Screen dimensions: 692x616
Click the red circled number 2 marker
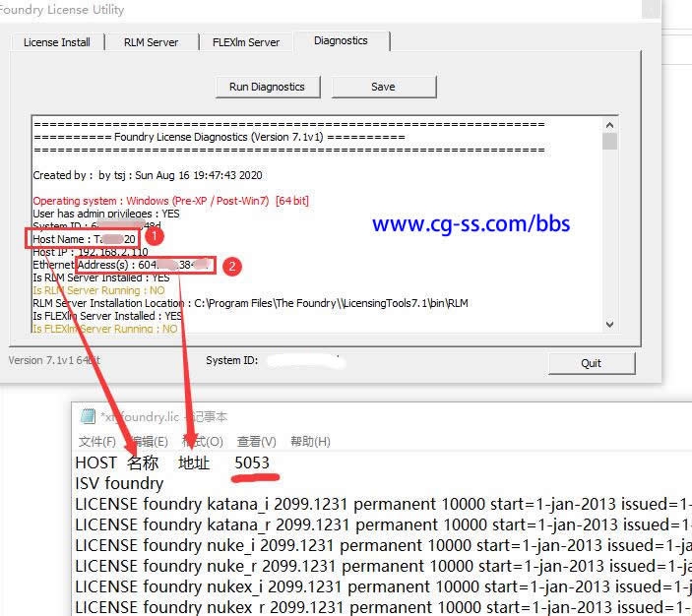tap(230, 266)
